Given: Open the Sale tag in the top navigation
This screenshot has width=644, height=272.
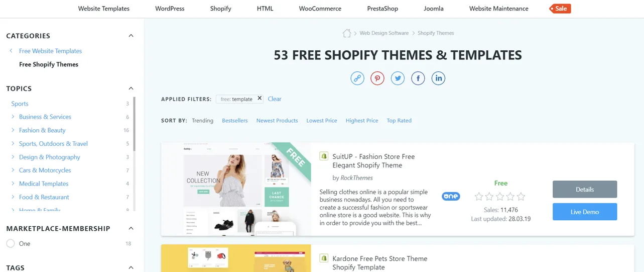Looking at the screenshot, I should click(560, 9).
